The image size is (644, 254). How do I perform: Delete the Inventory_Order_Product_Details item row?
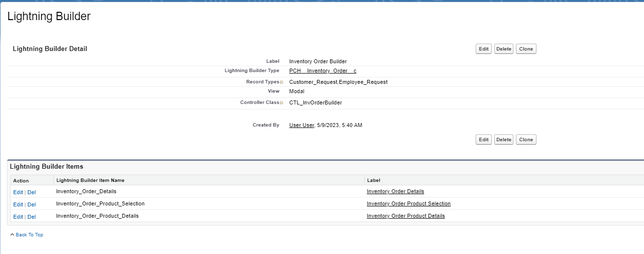[31, 217]
